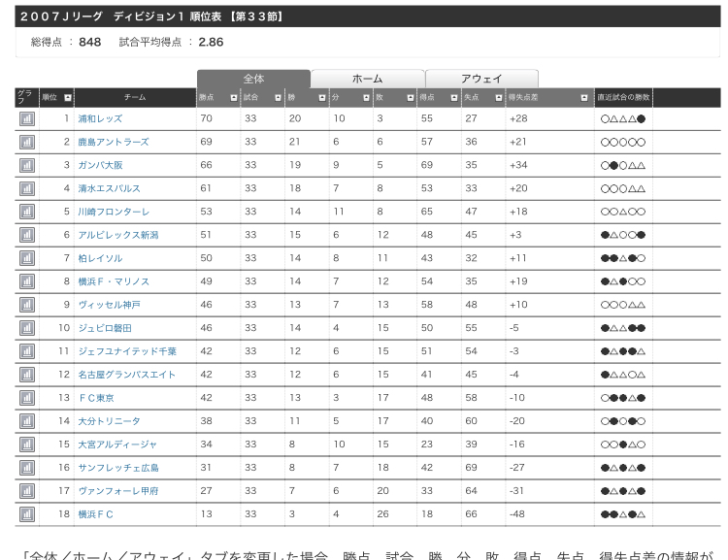Open 鹿島アントラーズ team link
The width and height of the screenshot is (728, 560).
(114, 142)
